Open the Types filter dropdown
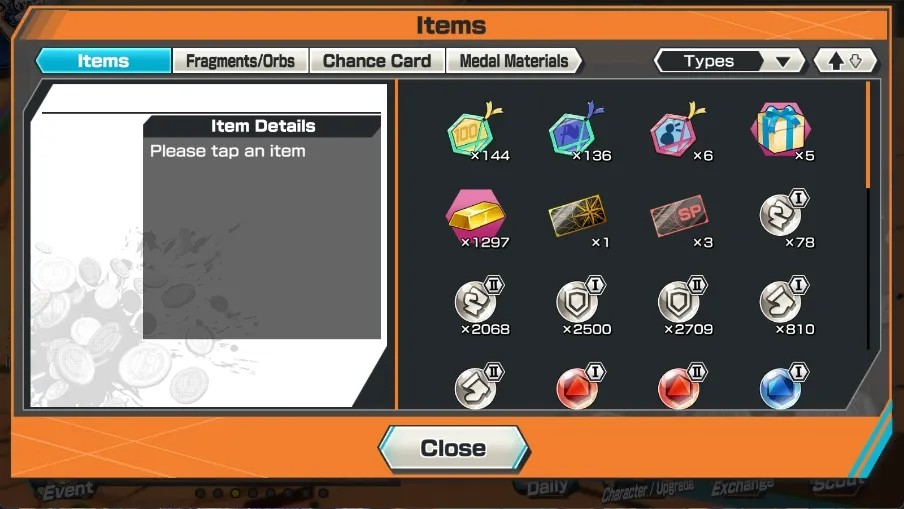 point(729,61)
